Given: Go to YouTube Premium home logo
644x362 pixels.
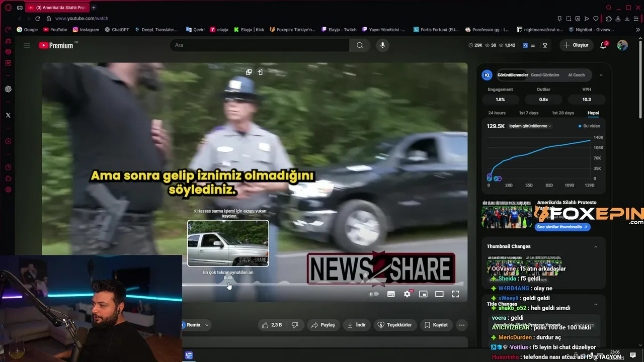Looking at the screenshot, I should pos(56,45).
